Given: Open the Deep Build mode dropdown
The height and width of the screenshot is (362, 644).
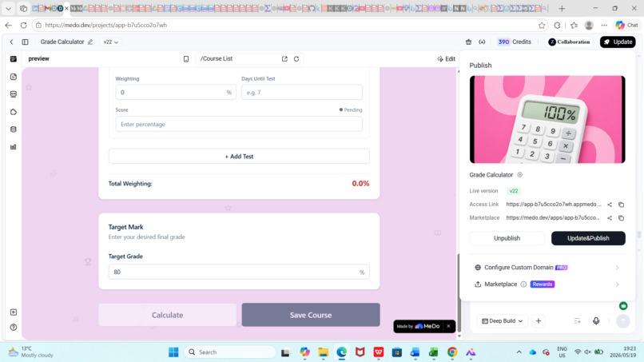Looking at the screenshot, I should tap(503, 321).
